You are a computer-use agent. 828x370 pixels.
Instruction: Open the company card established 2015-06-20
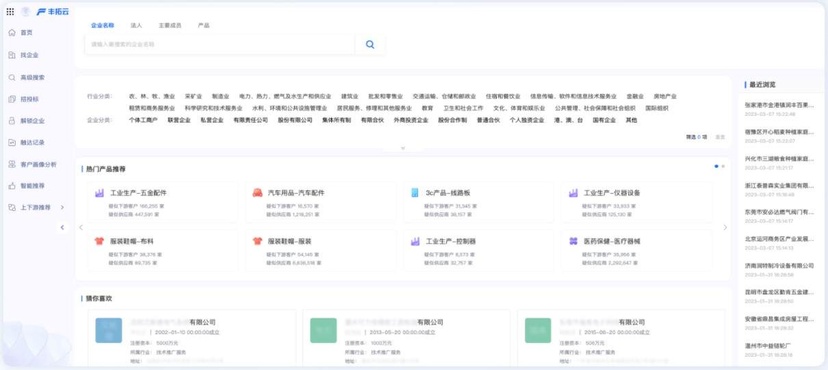[x=621, y=338]
